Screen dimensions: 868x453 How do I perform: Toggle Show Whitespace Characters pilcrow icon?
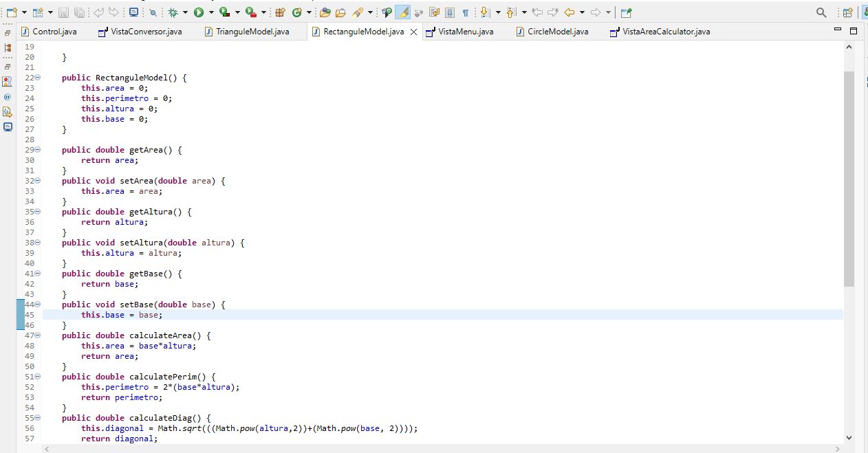[466, 12]
